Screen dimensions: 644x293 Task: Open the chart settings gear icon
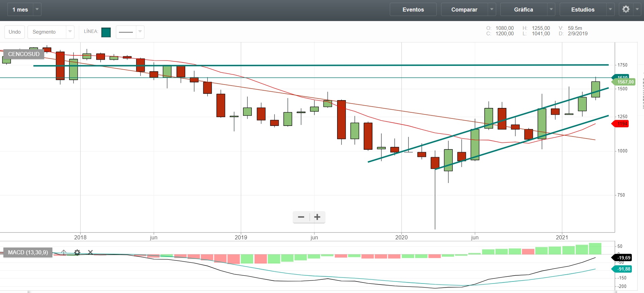coord(626,10)
